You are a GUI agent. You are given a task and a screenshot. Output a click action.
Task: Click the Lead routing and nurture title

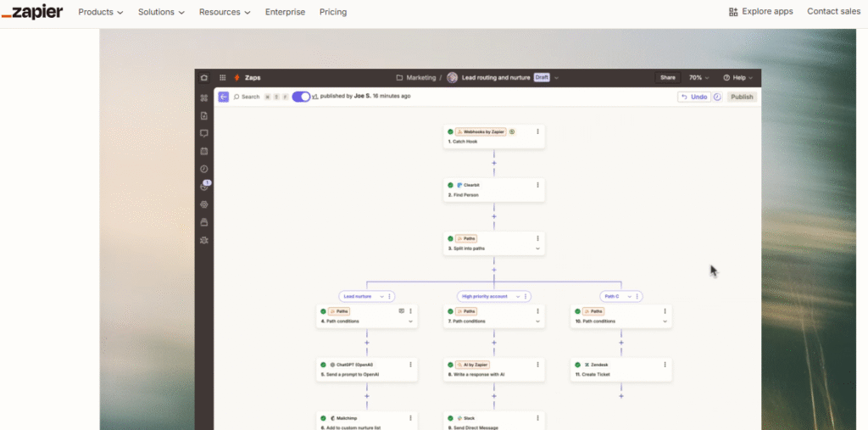pos(496,77)
